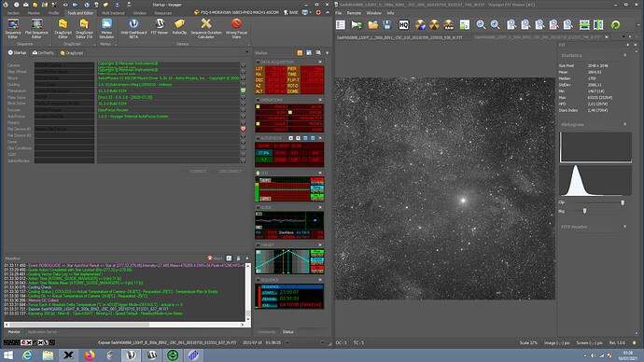Click the red lifebuoy help icon
The height and width of the screenshot is (362, 644).
[318, 13]
